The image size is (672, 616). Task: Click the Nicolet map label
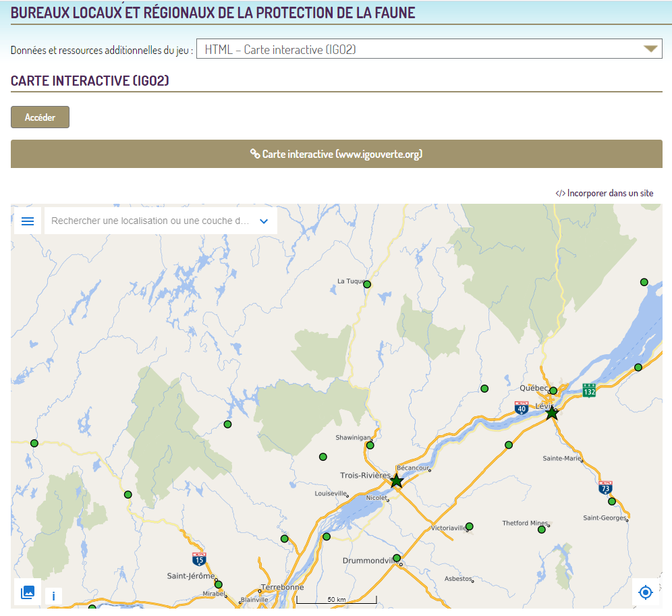(376, 498)
